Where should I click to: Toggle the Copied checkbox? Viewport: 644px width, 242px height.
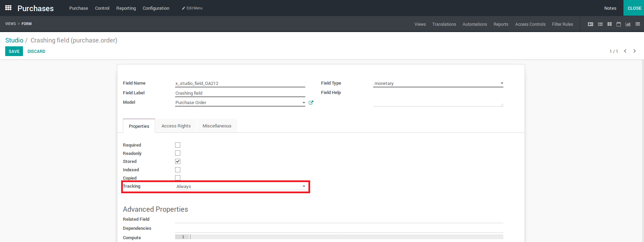tap(178, 178)
